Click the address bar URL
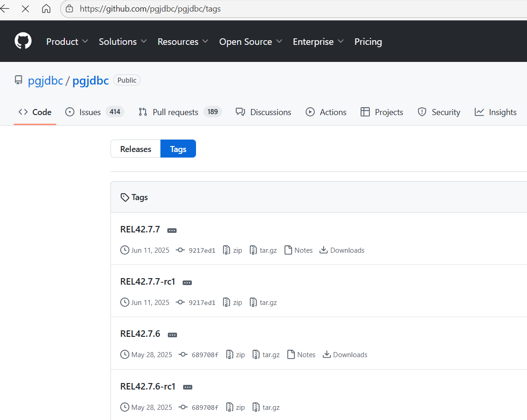Screen dimensions: 527x420 pyautogui.click(x=150, y=9)
